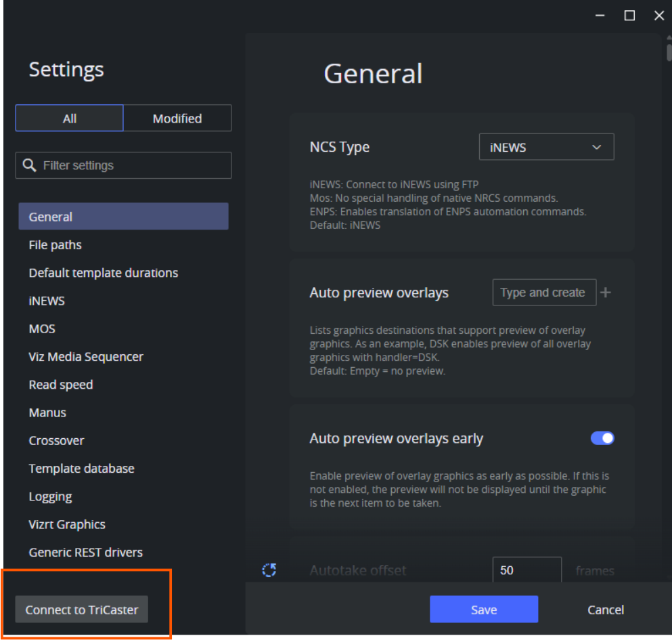Click the search magnifier icon
The height and width of the screenshot is (640, 672).
coord(29,165)
